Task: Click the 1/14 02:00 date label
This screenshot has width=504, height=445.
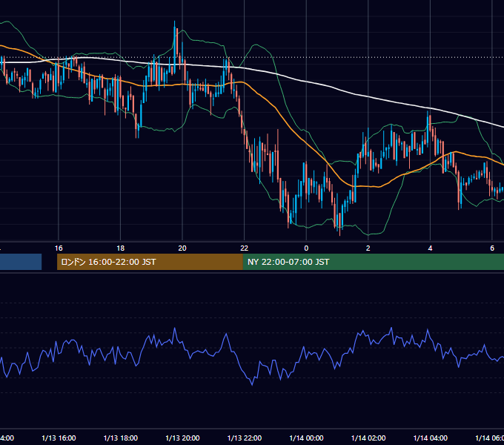Action: point(368,438)
